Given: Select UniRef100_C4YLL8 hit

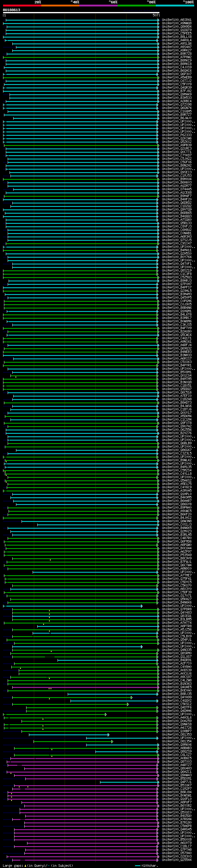Looking at the screenshot, I should [176, 474].
